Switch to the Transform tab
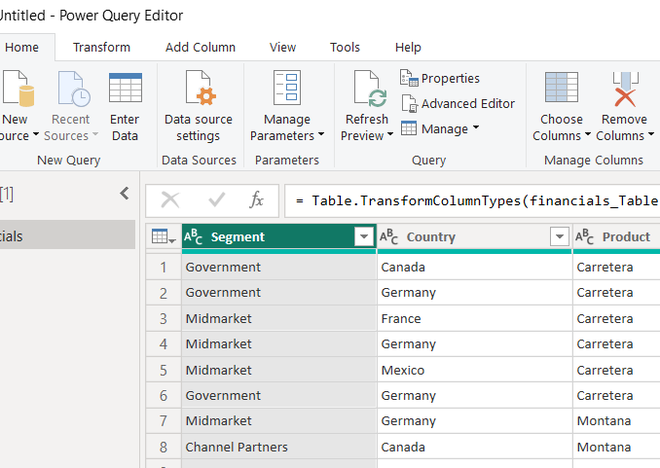 (101, 47)
